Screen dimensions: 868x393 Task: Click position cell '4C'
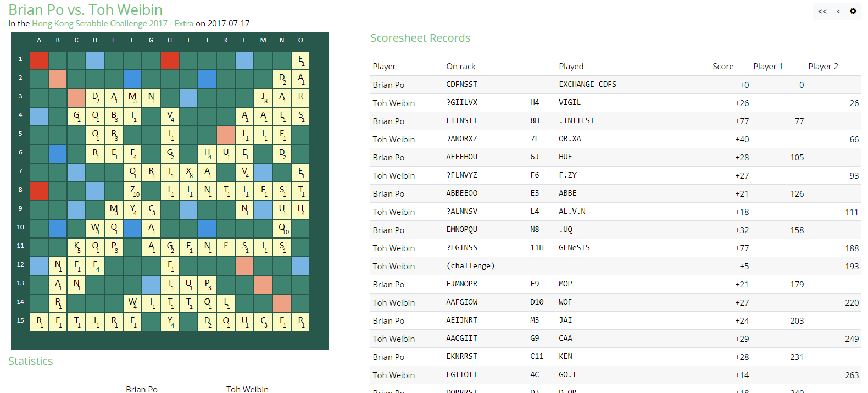(x=535, y=374)
